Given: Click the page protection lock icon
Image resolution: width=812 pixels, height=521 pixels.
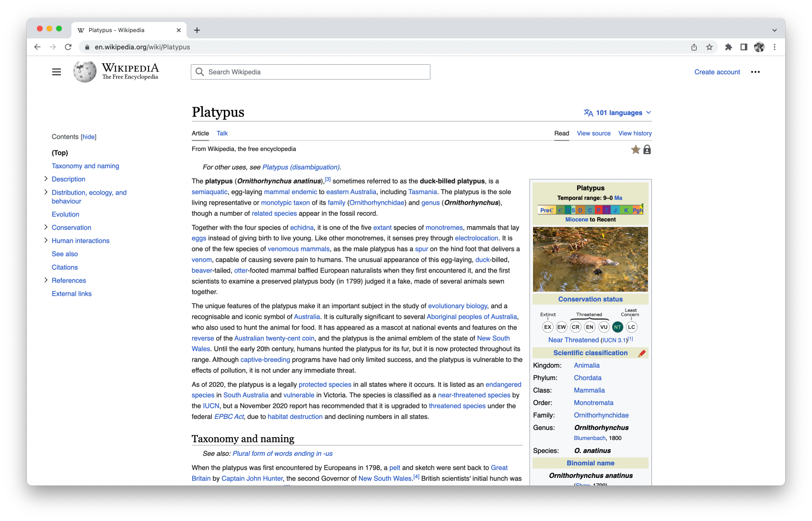Looking at the screenshot, I should 647,150.
